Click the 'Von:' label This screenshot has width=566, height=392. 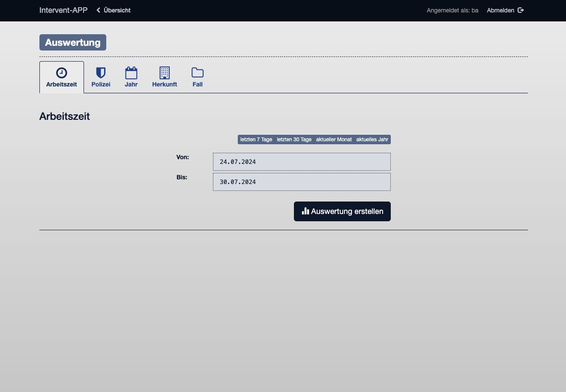[x=183, y=157]
